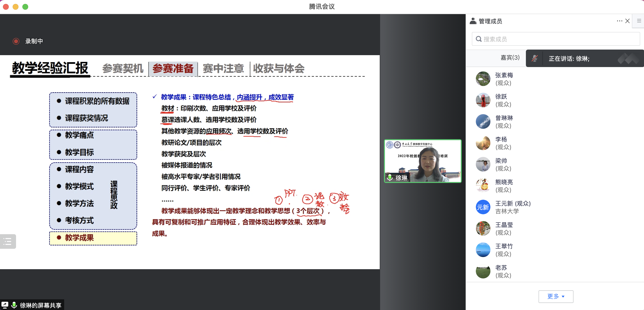Select member name 王晶莹
This screenshot has height=310, width=644.
[504, 225]
